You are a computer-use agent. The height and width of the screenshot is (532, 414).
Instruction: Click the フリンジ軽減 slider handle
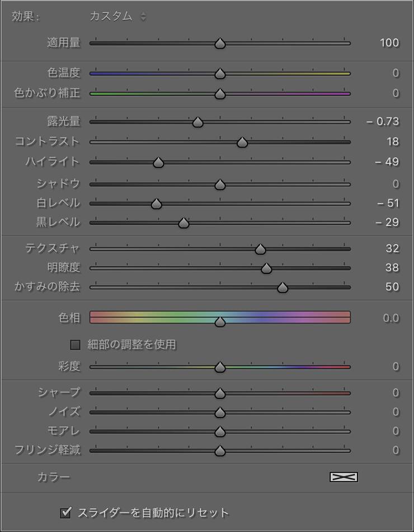point(220,451)
